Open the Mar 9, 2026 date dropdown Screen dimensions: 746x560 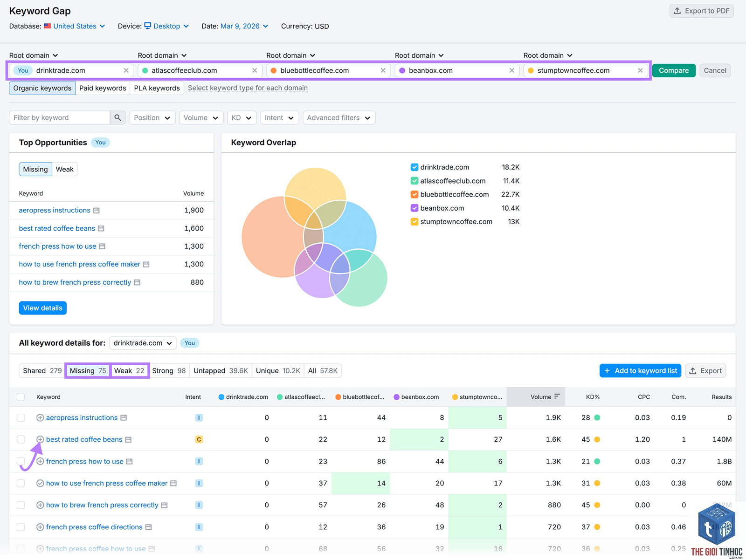pyautogui.click(x=244, y=26)
